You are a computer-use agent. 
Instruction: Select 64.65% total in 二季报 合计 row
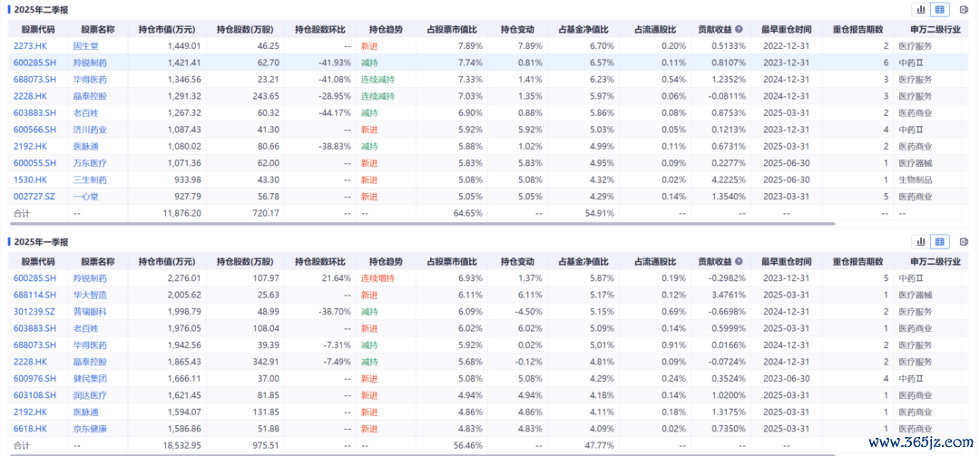[469, 214]
